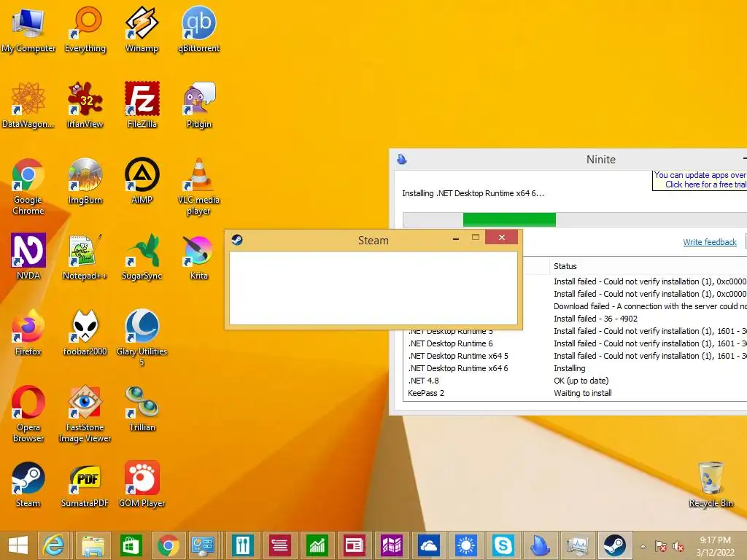This screenshot has height=560, width=747.
Task: Select the .NET Desktop Runtime 6 row
Action: [x=575, y=343]
